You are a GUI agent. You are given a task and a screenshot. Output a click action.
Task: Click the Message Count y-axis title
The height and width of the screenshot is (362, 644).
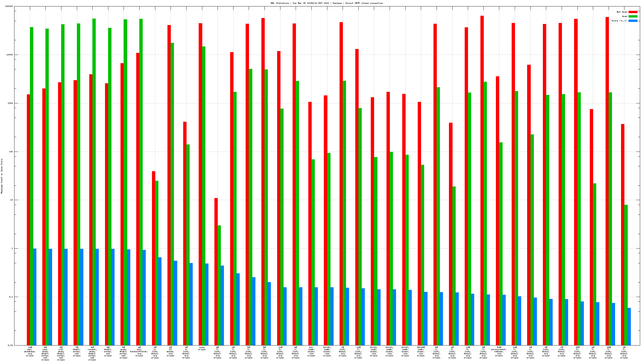pos(2,176)
